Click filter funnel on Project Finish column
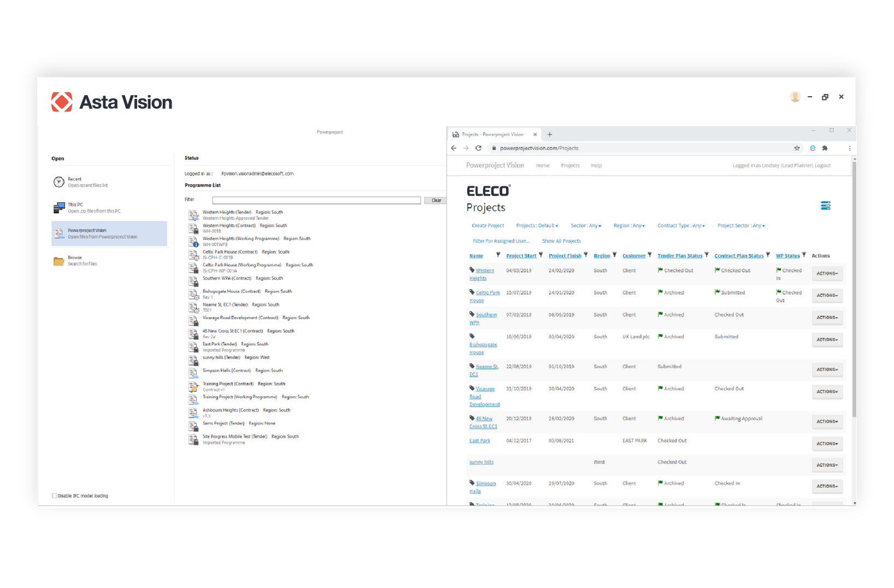Image resolution: width=894 pixels, height=588 pixels. click(585, 255)
